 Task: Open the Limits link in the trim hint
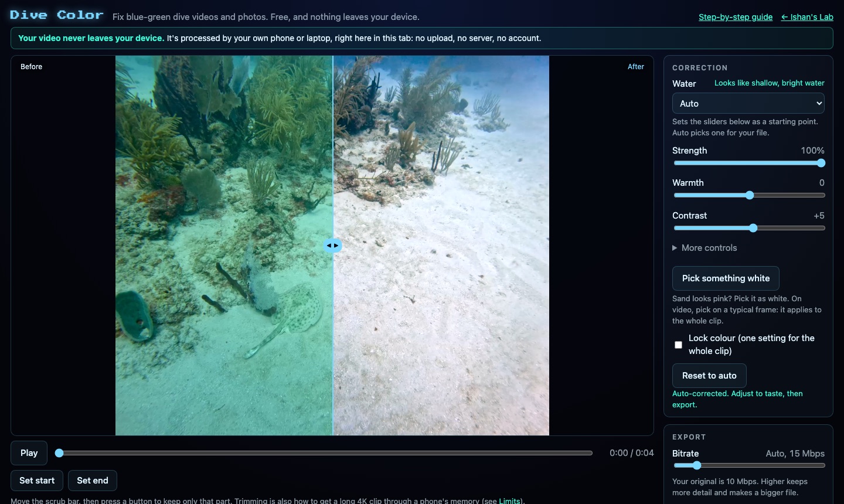509,500
